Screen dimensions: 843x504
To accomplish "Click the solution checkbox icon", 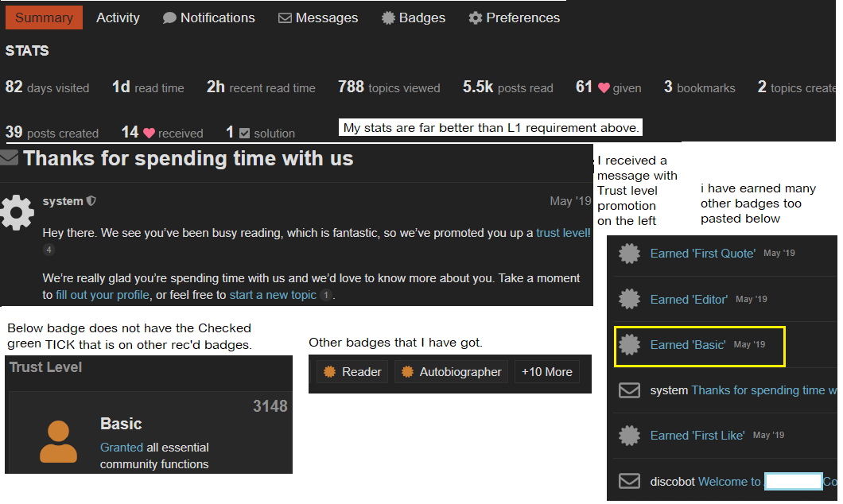I will click(x=244, y=133).
